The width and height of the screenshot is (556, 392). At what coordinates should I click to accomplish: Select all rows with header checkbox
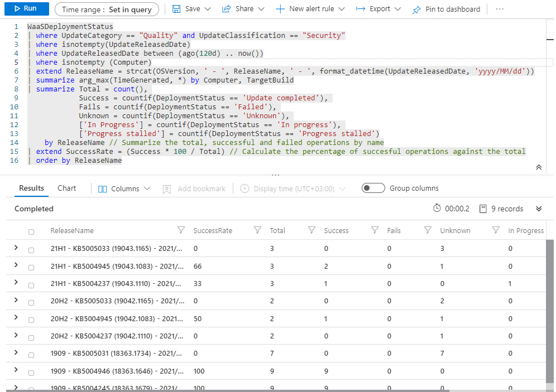click(31, 232)
